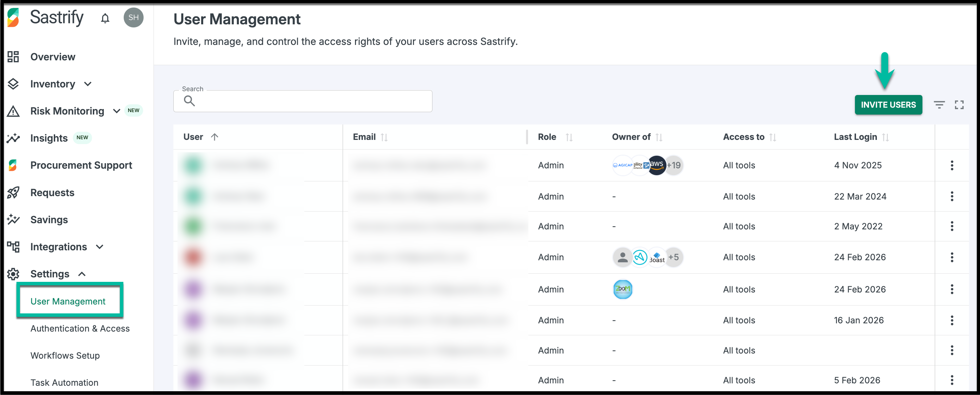Expand the Inventory menu

tap(88, 84)
